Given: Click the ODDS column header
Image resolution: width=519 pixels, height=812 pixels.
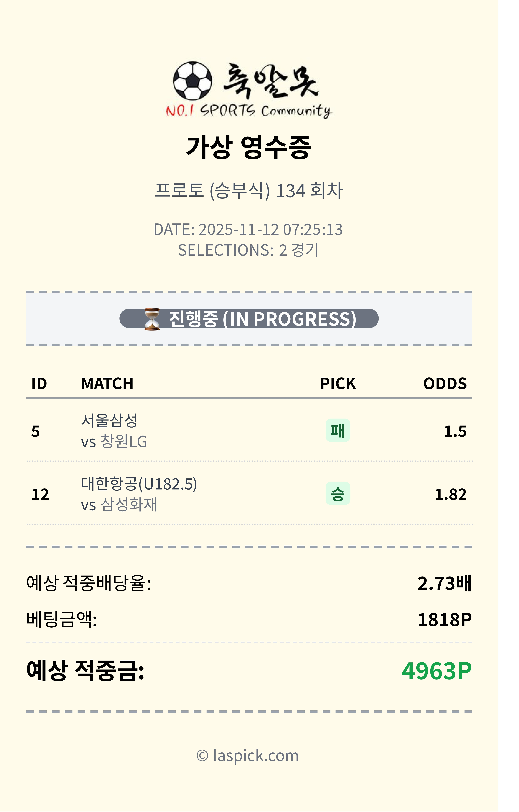Looking at the screenshot, I should 445,384.
